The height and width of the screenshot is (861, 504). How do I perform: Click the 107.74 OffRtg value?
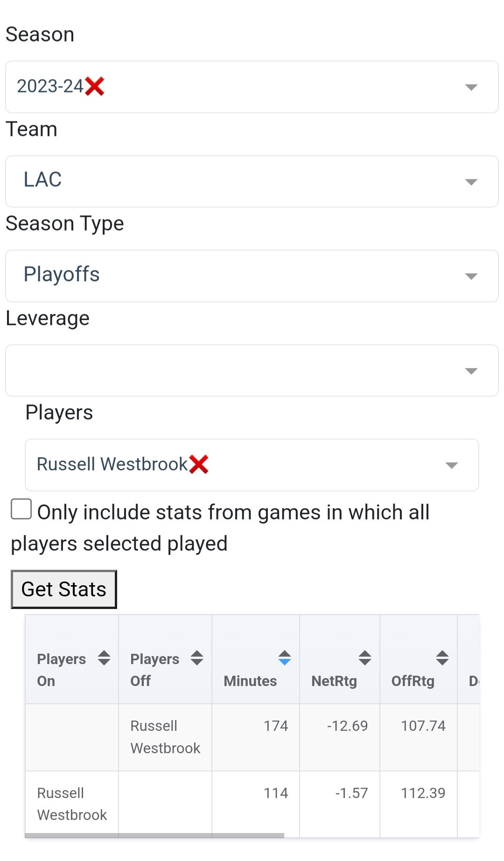423,726
